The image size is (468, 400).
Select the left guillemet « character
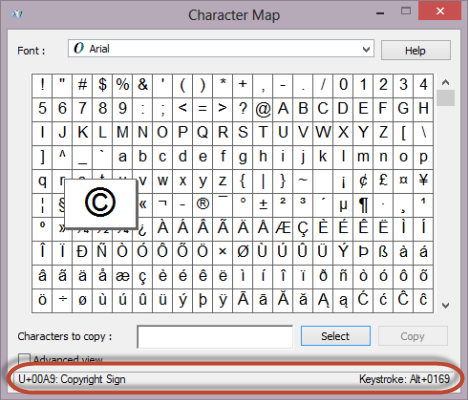(x=143, y=204)
